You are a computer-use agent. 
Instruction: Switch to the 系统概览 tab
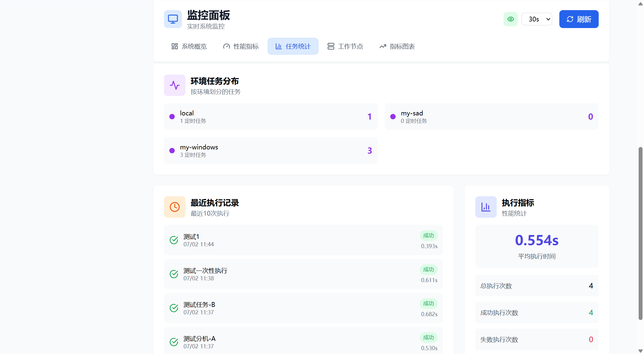(189, 46)
